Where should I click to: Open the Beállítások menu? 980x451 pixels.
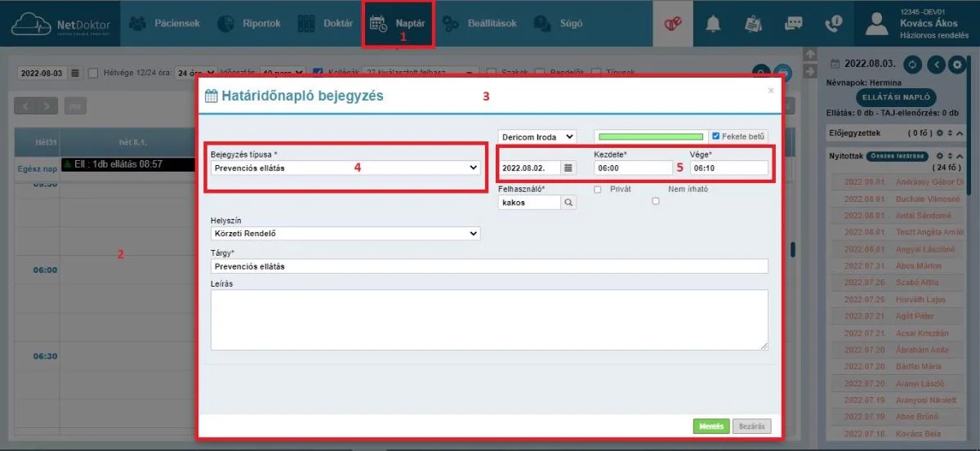[x=479, y=24]
